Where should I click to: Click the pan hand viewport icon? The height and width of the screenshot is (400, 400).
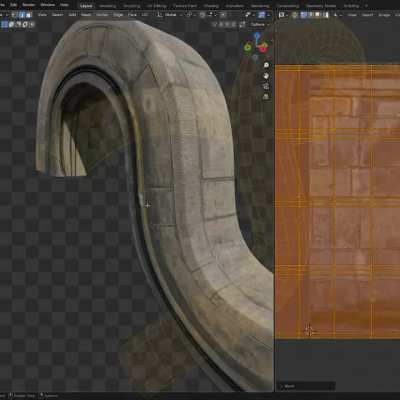(x=266, y=76)
